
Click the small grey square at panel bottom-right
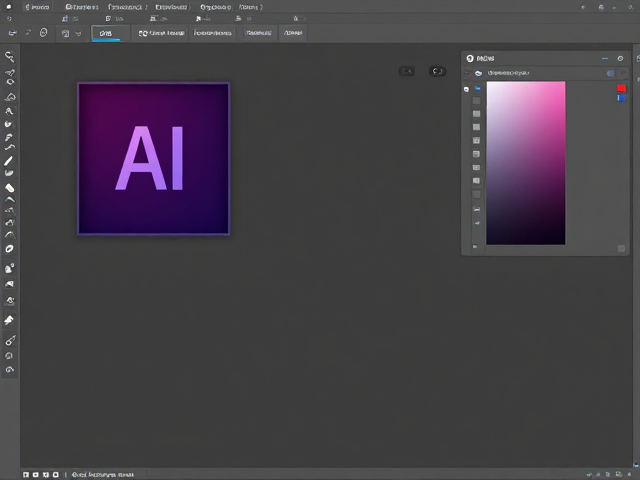pyautogui.click(x=621, y=249)
